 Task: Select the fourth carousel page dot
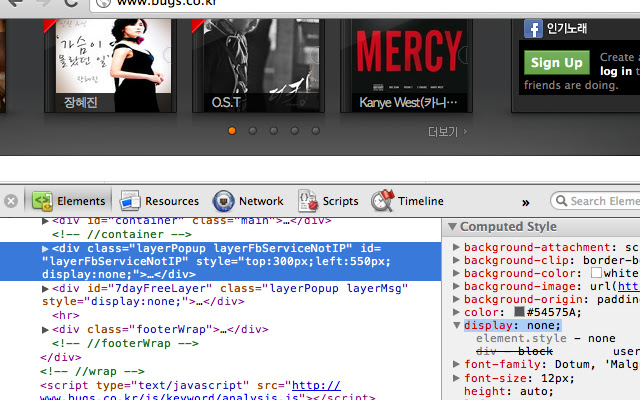click(294, 131)
